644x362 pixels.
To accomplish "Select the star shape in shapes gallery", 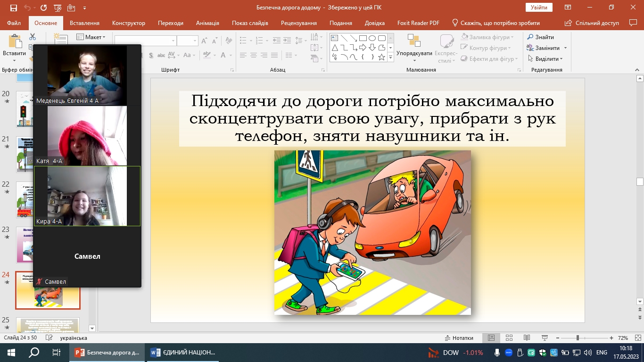I will [381, 57].
